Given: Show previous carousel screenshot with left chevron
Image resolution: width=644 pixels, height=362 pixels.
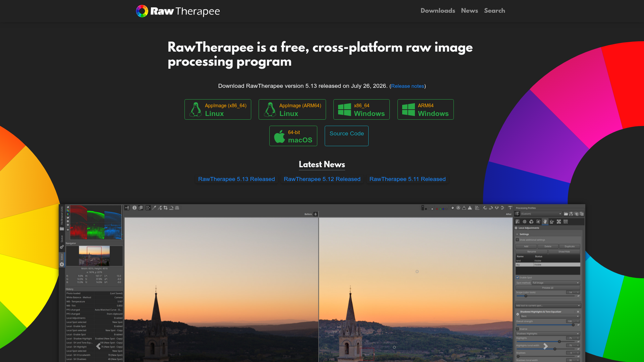Looking at the screenshot, I should coord(98,346).
